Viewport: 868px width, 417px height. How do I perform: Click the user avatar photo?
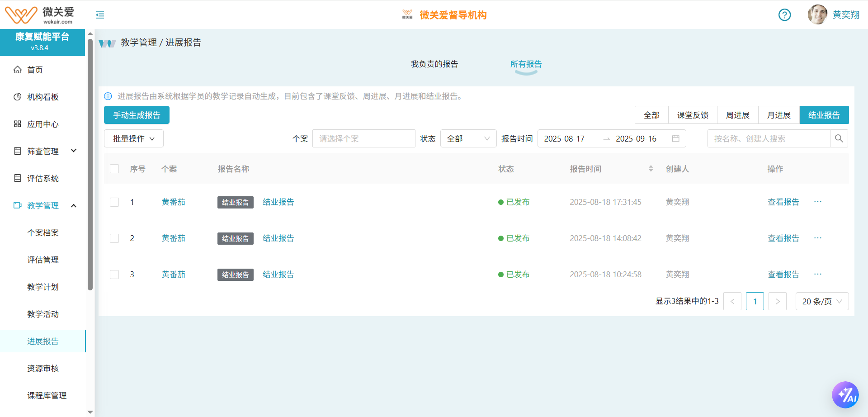coord(817,14)
